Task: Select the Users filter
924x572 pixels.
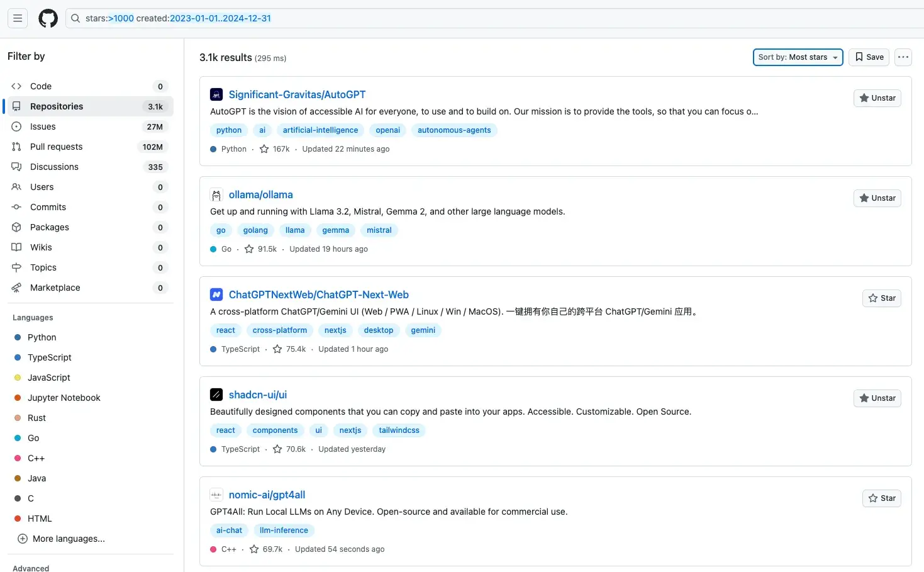Action: (89, 187)
